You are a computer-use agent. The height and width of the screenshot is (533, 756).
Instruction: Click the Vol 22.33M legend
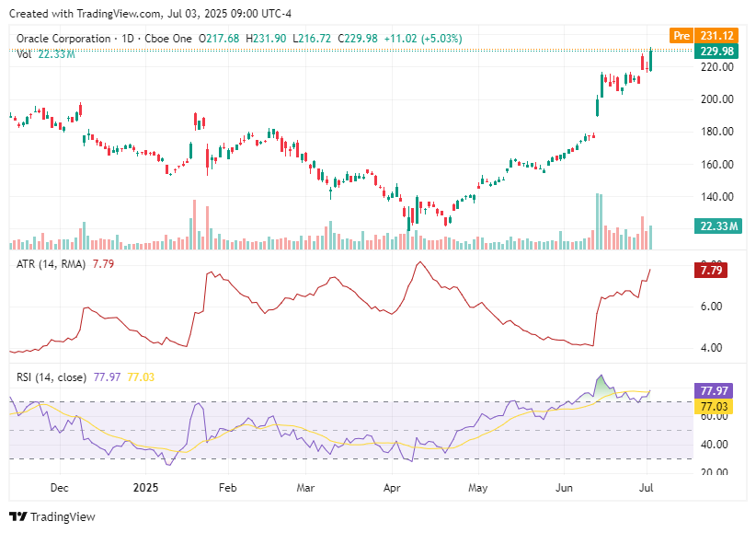(x=46, y=54)
